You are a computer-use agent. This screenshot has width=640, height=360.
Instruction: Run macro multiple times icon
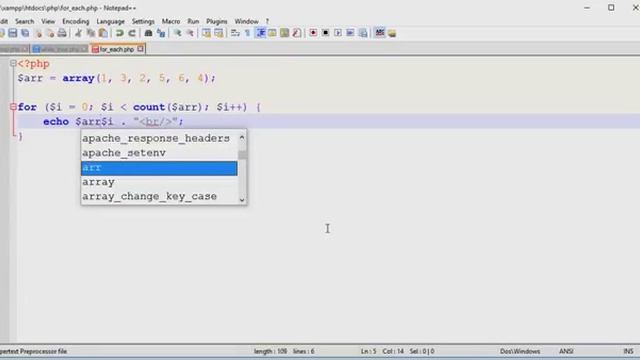[350, 33]
